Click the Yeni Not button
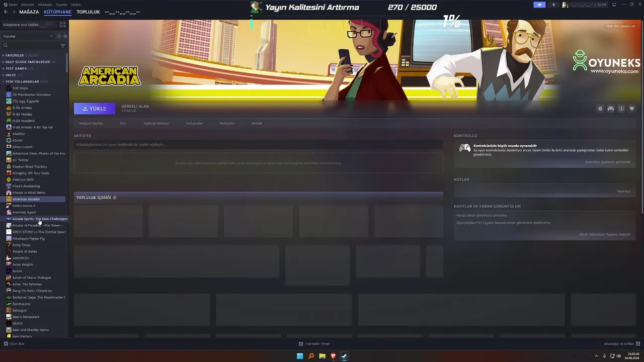Screen dimensions: 644x362 point(624,191)
